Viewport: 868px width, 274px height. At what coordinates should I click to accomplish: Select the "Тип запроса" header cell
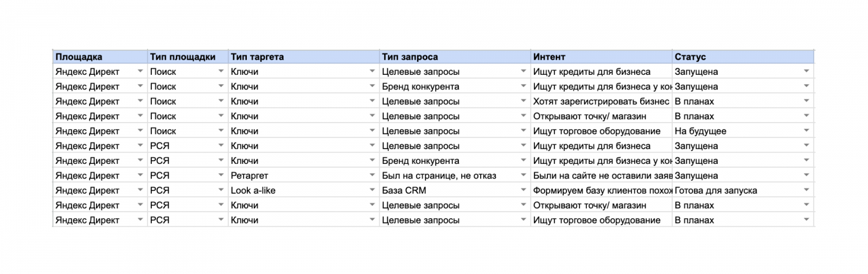tap(410, 57)
